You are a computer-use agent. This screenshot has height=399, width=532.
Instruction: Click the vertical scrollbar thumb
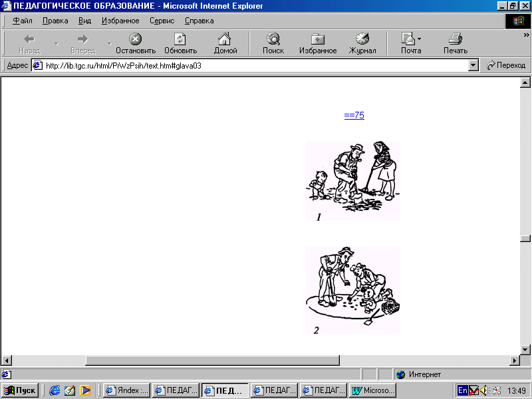coord(525,238)
